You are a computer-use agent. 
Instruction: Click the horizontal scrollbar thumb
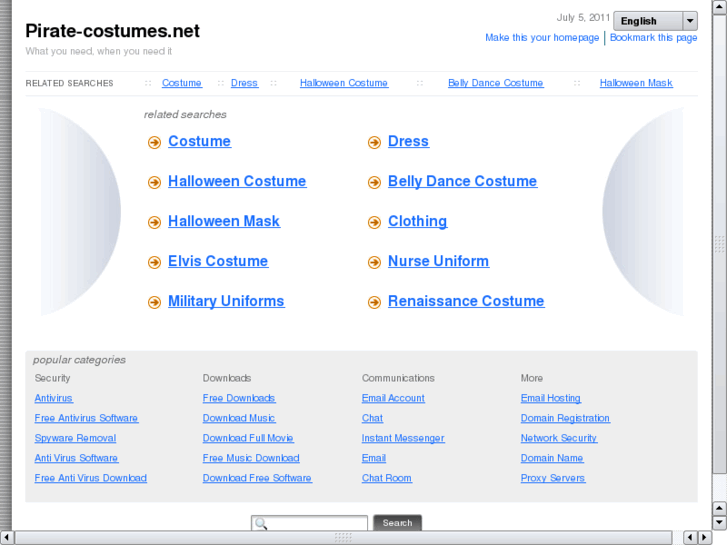pyautogui.click(x=343, y=538)
